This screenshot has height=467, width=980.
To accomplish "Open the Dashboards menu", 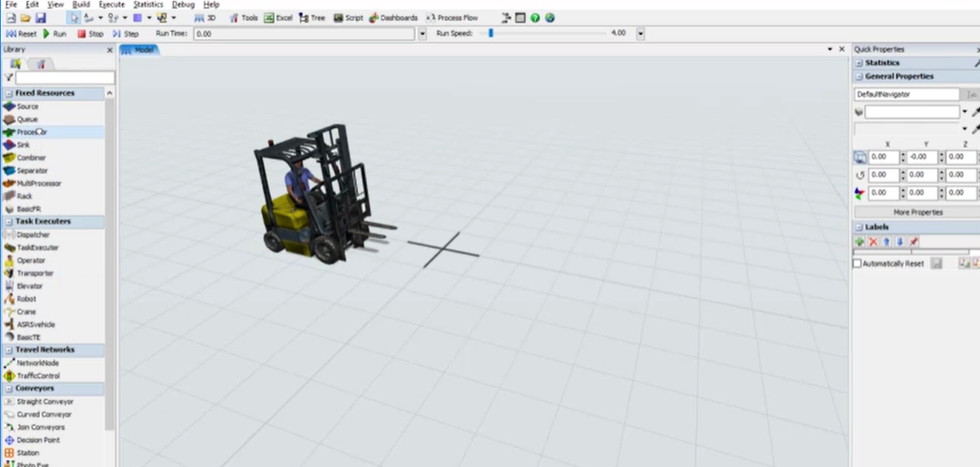I will point(394,18).
